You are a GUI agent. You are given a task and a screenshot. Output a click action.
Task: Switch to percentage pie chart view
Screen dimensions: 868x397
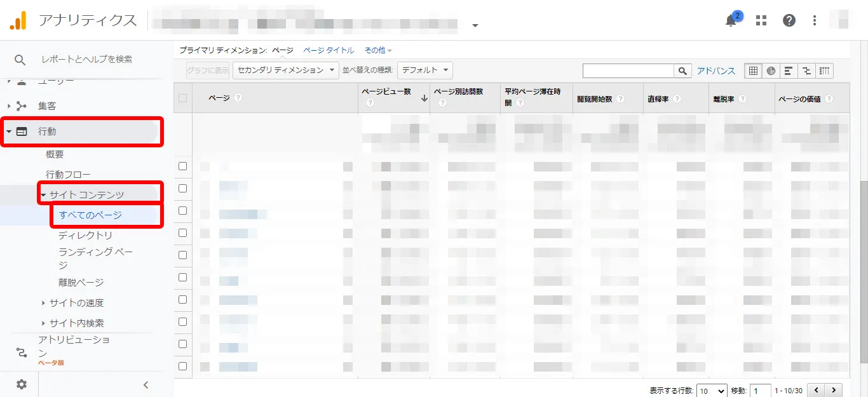click(x=771, y=71)
